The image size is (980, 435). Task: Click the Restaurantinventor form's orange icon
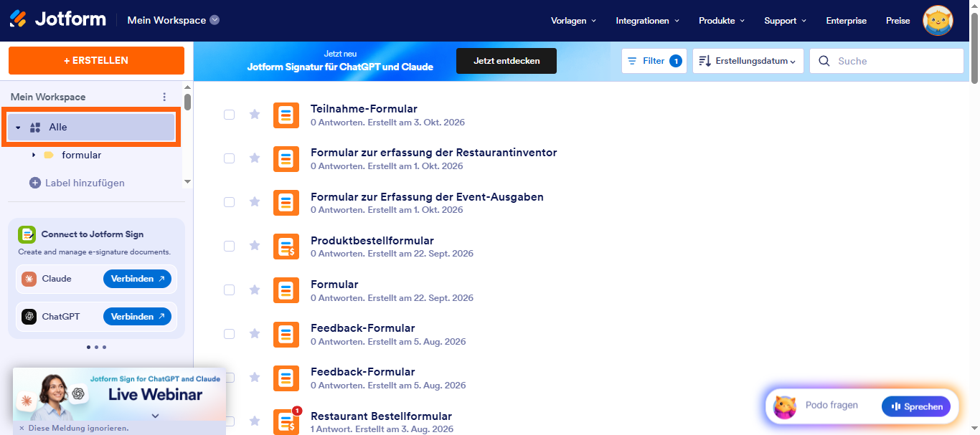tap(286, 158)
